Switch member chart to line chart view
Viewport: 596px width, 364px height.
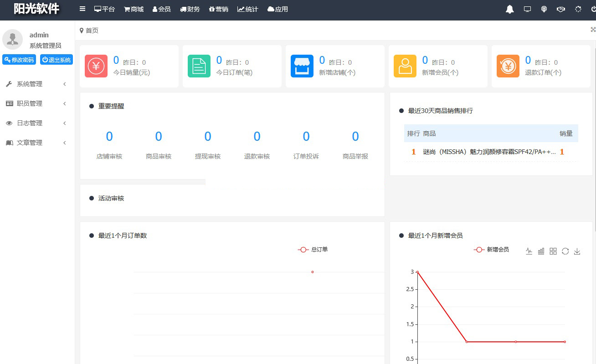[529, 251]
